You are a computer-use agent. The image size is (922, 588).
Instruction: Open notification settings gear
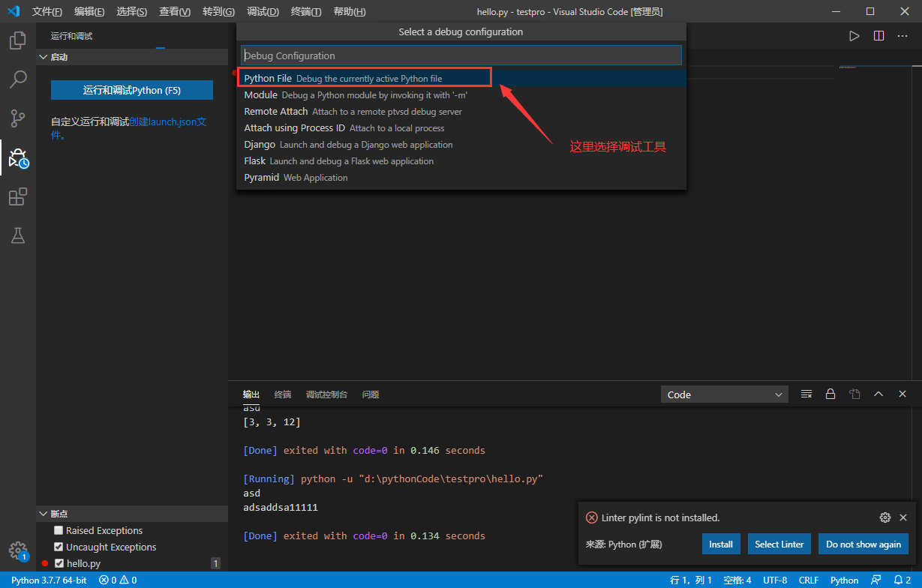884,517
